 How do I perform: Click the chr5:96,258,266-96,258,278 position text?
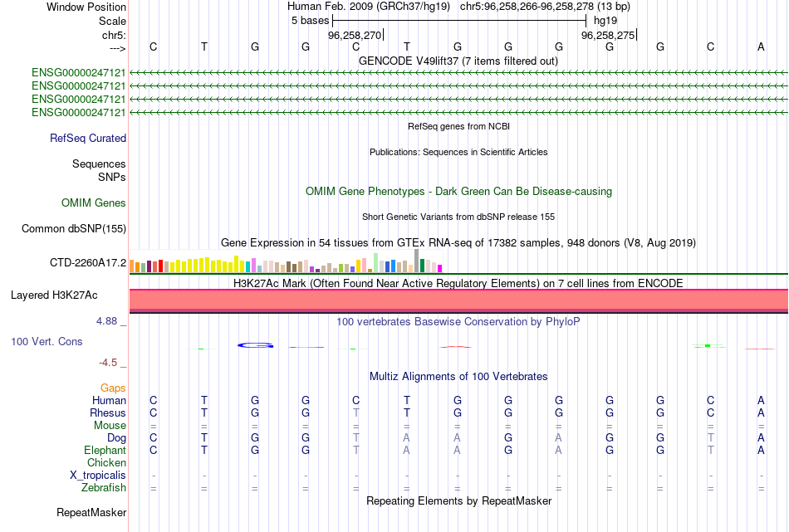coord(545,7)
